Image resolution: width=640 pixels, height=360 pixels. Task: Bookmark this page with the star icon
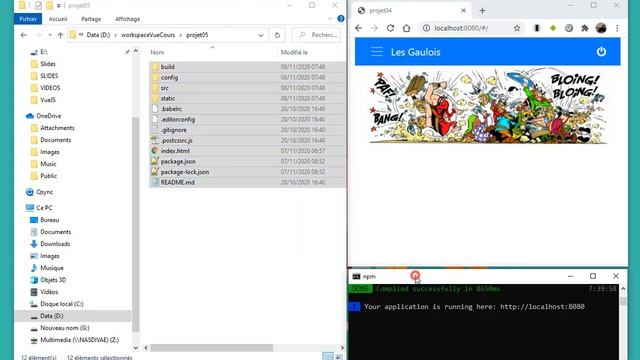pyautogui.click(x=517, y=28)
